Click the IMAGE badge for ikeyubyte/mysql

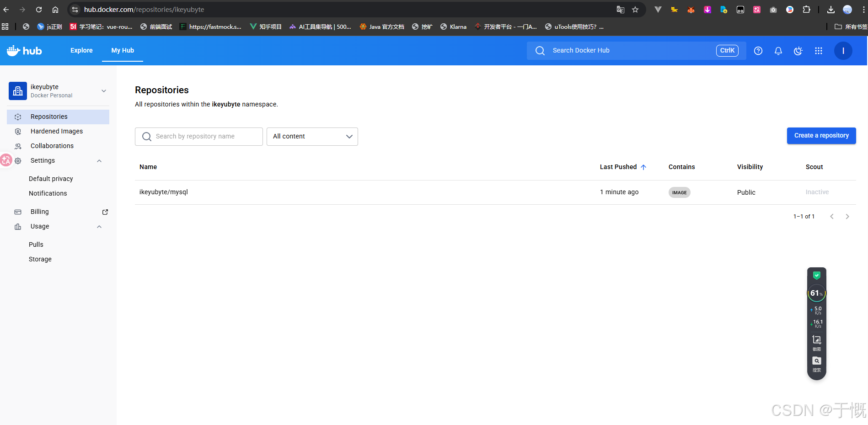pos(680,193)
